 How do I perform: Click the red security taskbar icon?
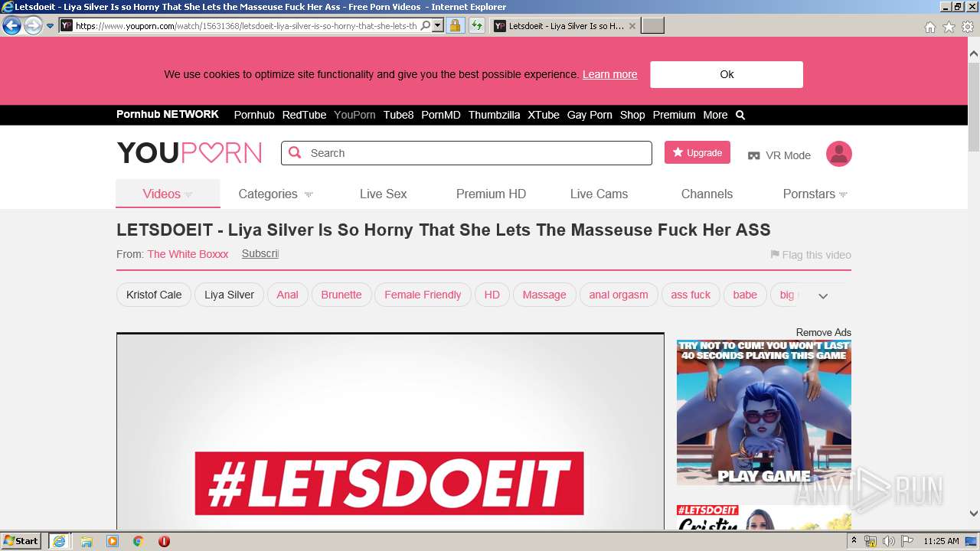(164, 541)
